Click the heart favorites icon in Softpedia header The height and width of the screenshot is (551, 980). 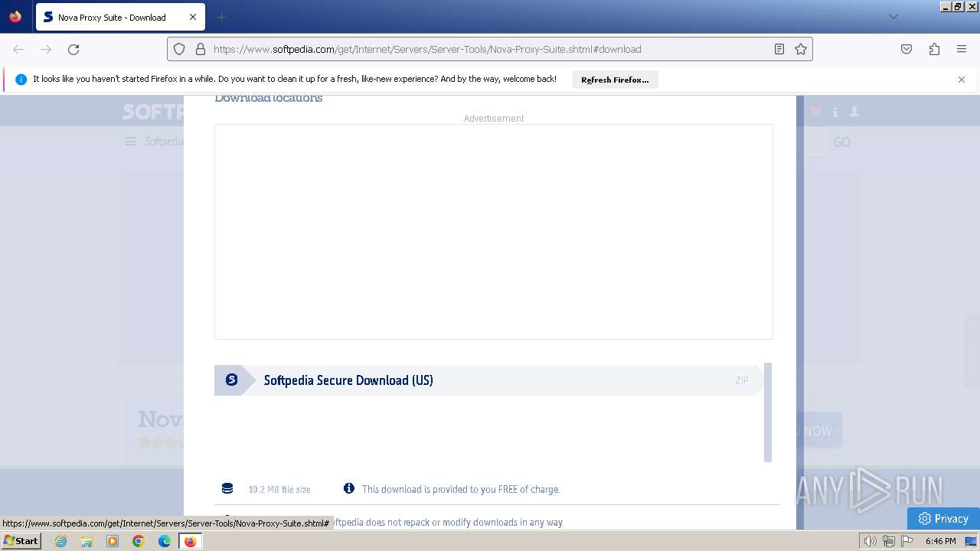pyautogui.click(x=815, y=112)
